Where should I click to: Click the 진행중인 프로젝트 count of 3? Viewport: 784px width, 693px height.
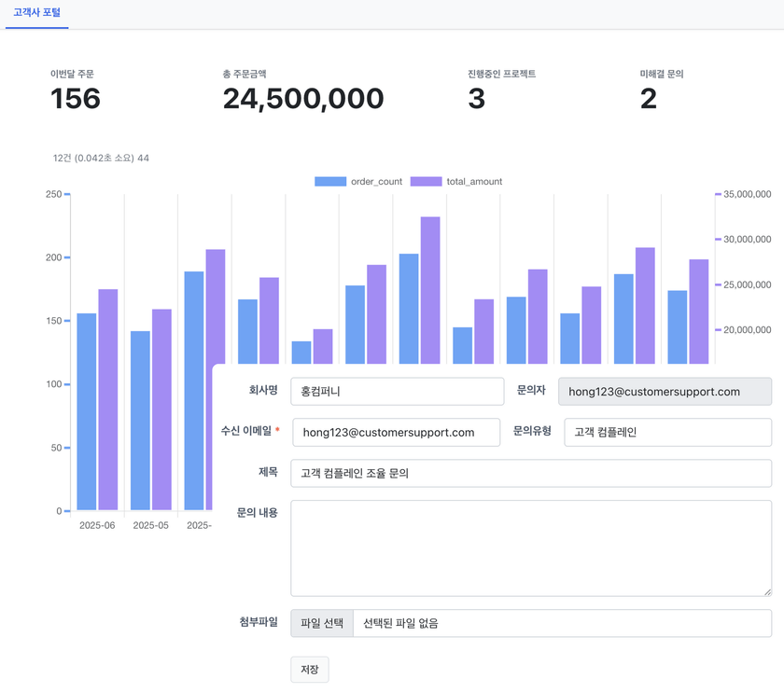(x=476, y=98)
